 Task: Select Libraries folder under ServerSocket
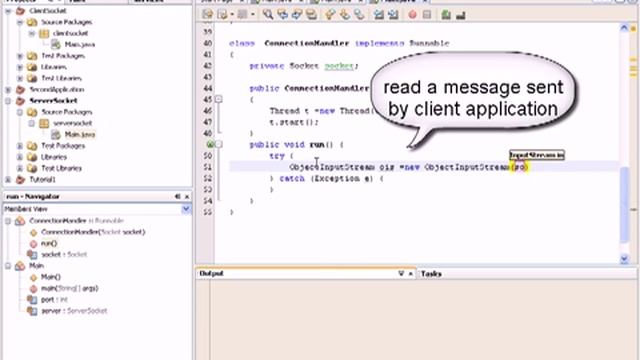(x=53, y=157)
